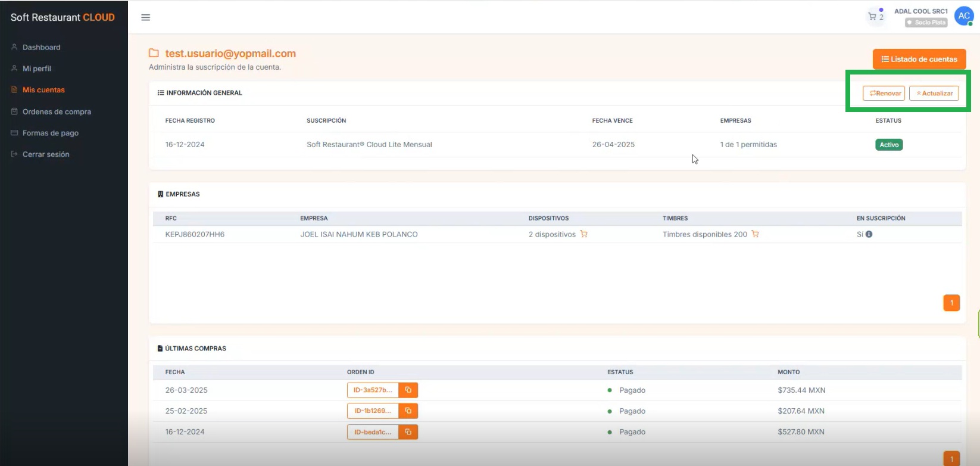Open the shopping cart in the header
This screenshot has height=466, width=980.
click(x=875, y=17)
